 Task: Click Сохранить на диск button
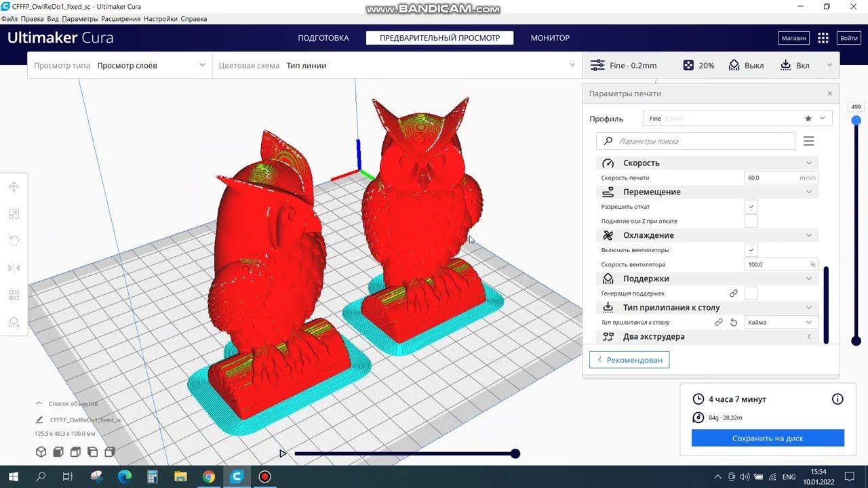[x=768, y=438]
